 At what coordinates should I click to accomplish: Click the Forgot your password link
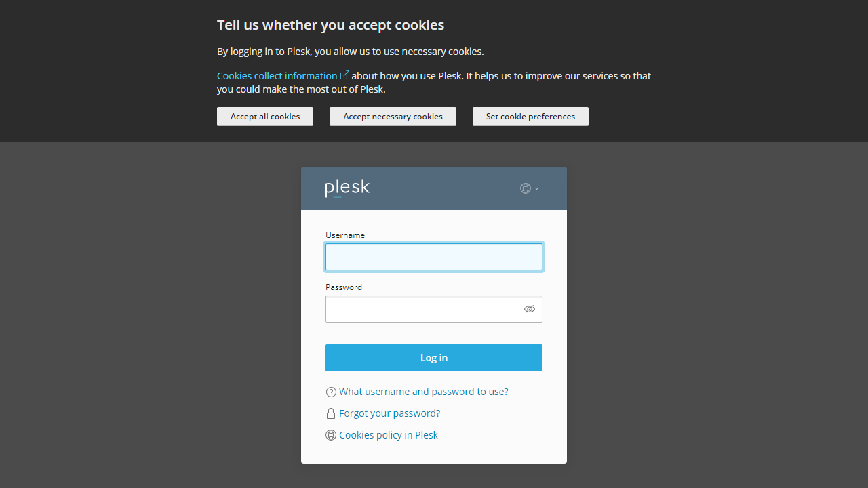click(x=389, y=413)
